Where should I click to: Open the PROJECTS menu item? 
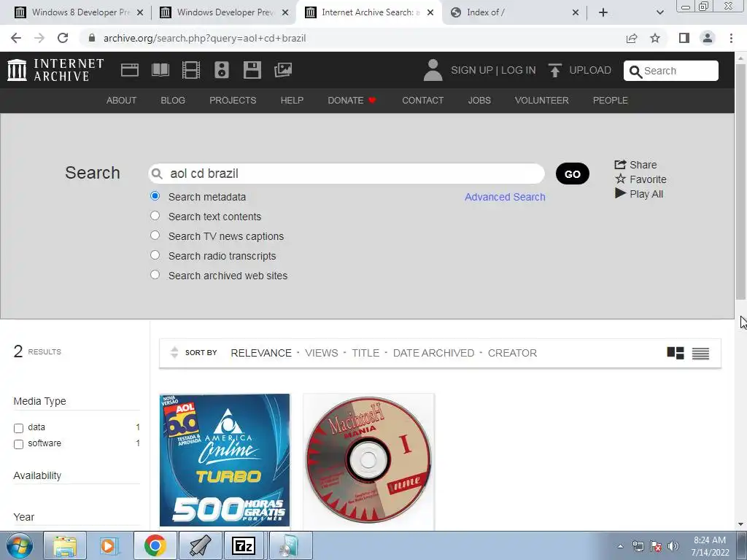point(233,101)
